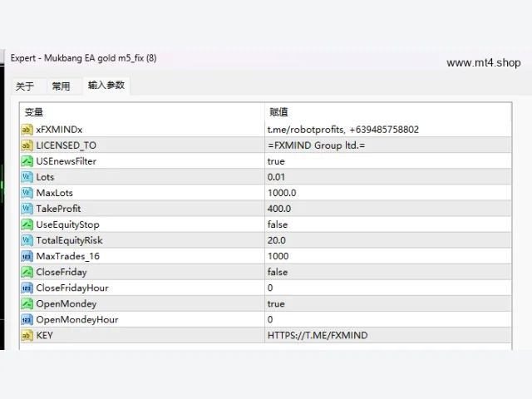Click the 赋值 column header
Image resolution: width=532 pixels, height=399 pixels.
click(387, 112)
